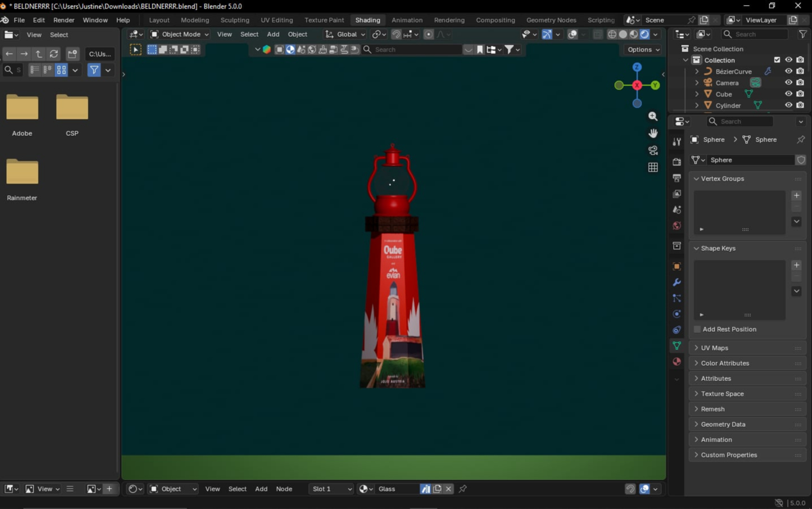812x509 pixels.
Task: Add a new shape key with plus
Action: pyautogui.click(x=796, y=265)
